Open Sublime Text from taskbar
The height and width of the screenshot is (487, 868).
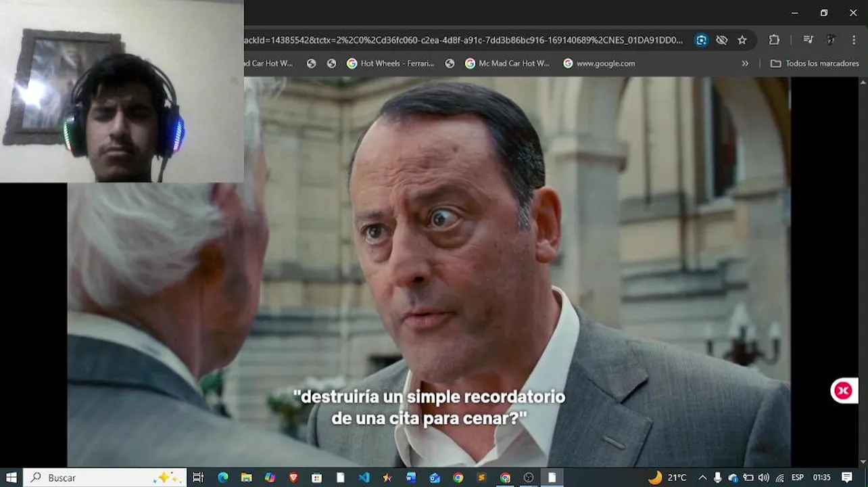[x=481, y=478]
